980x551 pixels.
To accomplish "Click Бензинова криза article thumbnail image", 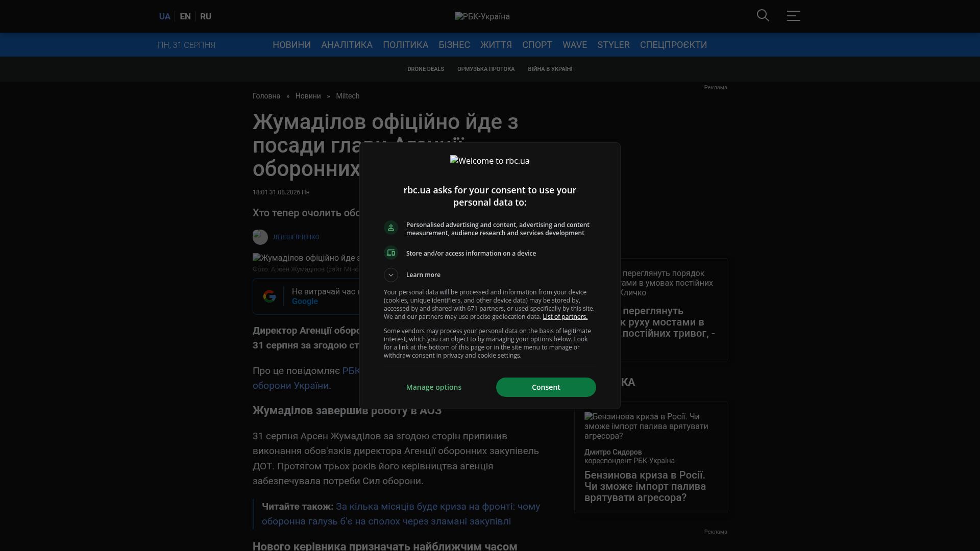I will (646, 427).
